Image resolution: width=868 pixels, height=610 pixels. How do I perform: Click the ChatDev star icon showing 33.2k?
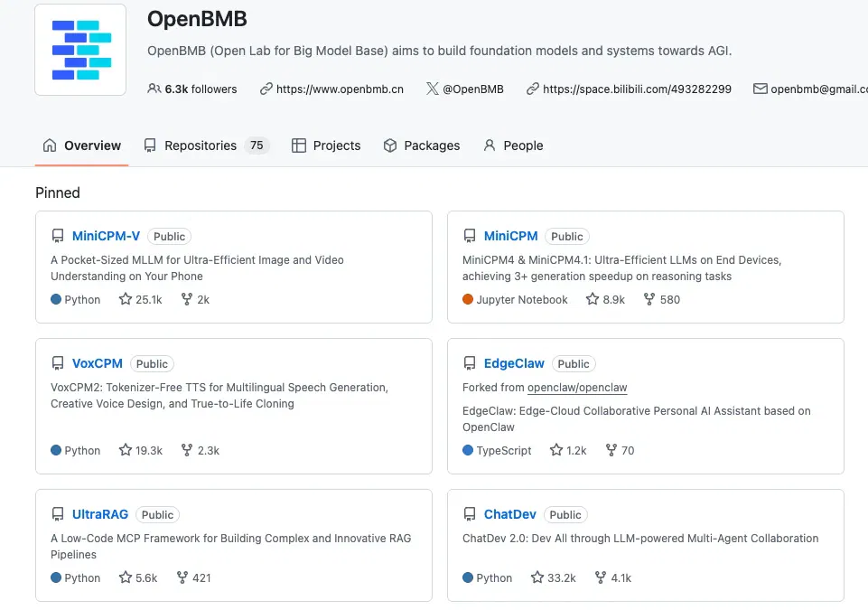[537, 577]
